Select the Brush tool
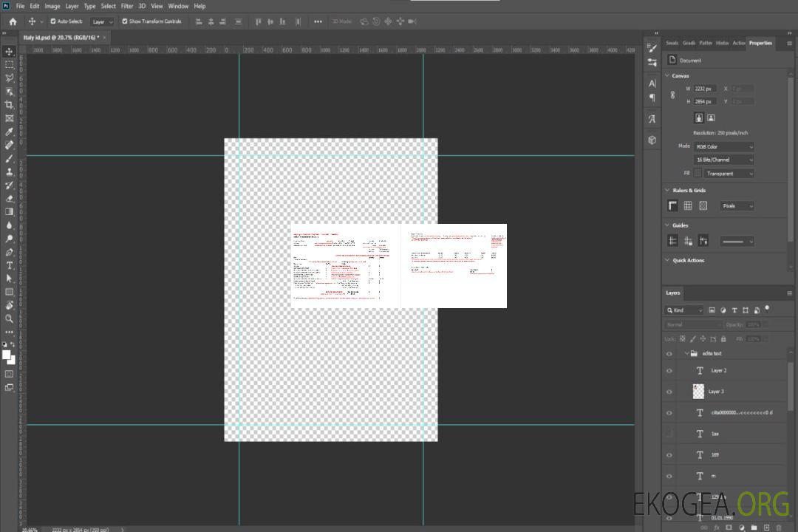Viewport: 798px width, 532px height. coord(10,158)
